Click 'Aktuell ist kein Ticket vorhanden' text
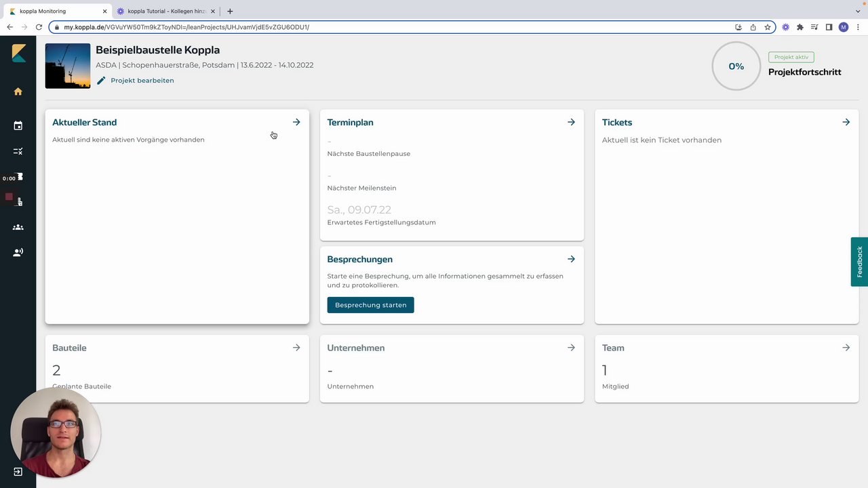Image resolution: width=868 pixels, height=488 pixels. point(662,140)
